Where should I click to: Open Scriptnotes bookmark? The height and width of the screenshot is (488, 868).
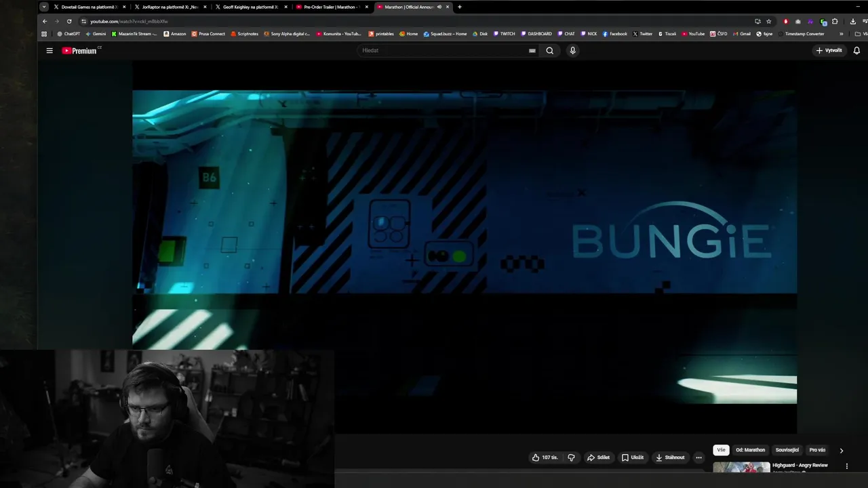coord(245,34)
